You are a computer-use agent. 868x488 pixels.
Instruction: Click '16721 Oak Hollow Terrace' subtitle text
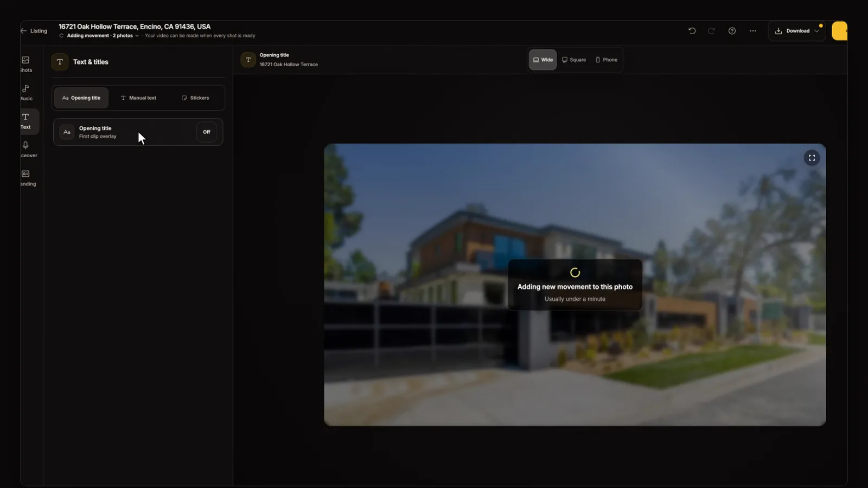click(x=289, y=65)
